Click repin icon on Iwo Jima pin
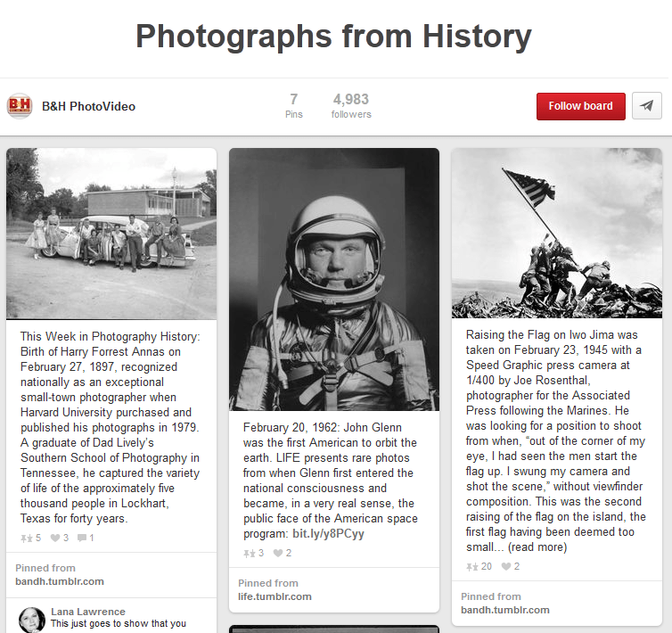 [472, 566]
